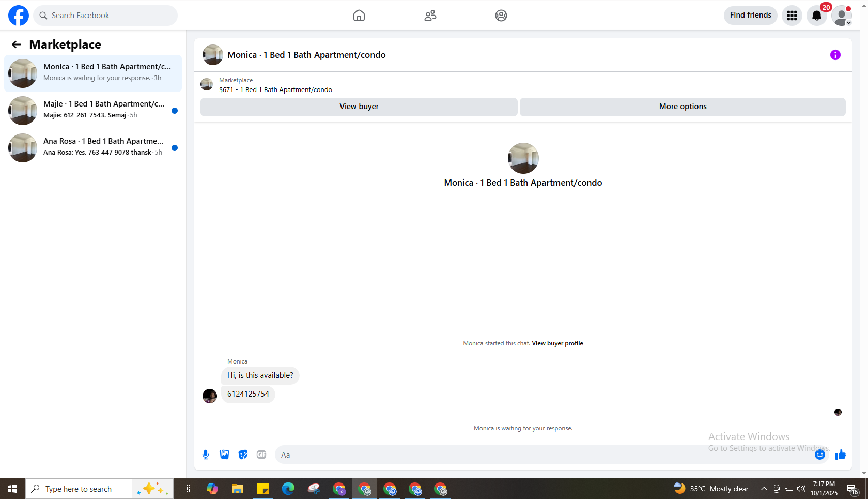Screen dimensions: 868x499
Task: Open the Windows notification center
Action: [x=853, y=489]
